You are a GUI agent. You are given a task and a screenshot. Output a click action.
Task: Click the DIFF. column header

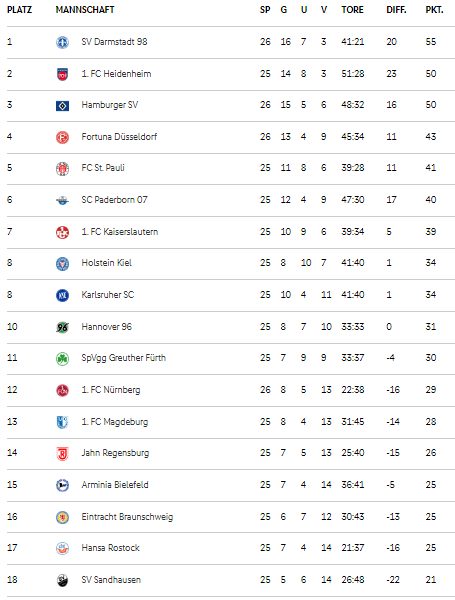(x=396, y=10)
